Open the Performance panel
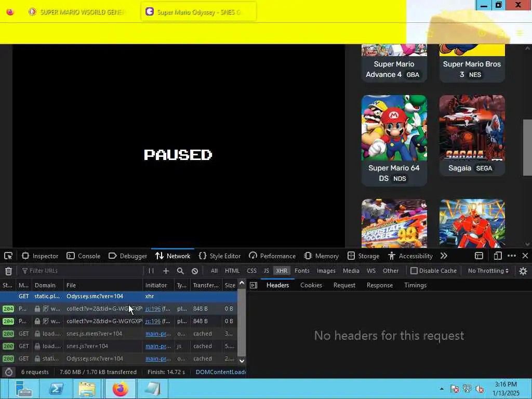532x399 pixels. [272, 256]
